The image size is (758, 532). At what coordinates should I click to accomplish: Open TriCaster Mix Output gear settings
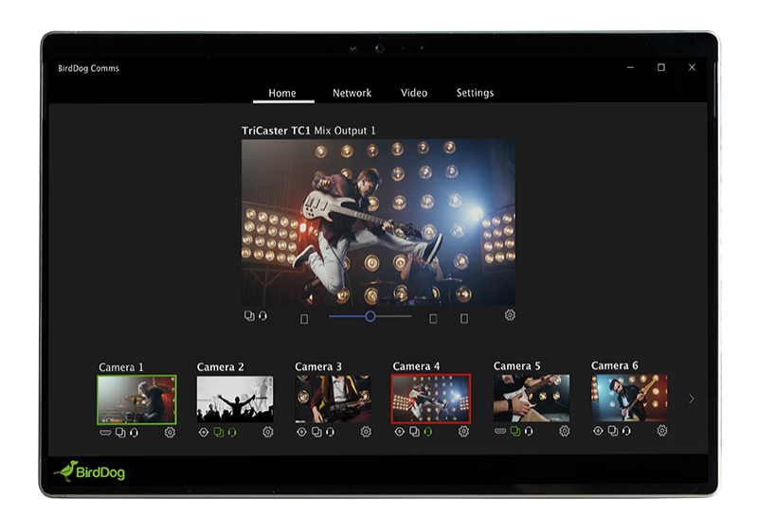coord(510,315)
